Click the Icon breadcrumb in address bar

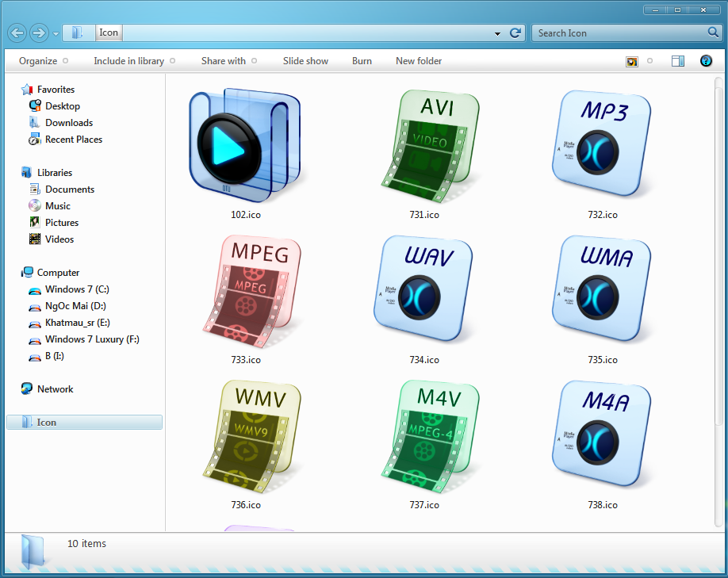coord(109,33)
